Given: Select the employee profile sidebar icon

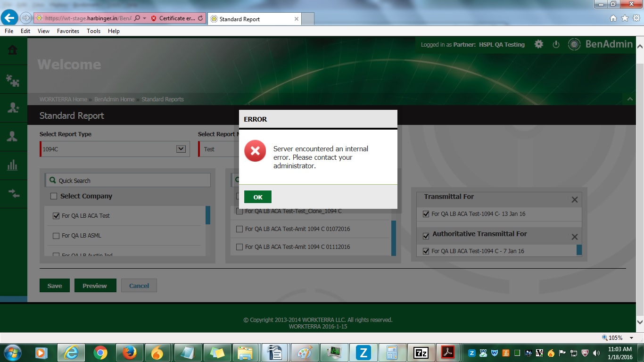Looking at the screenshot, I should coord(13,137).
